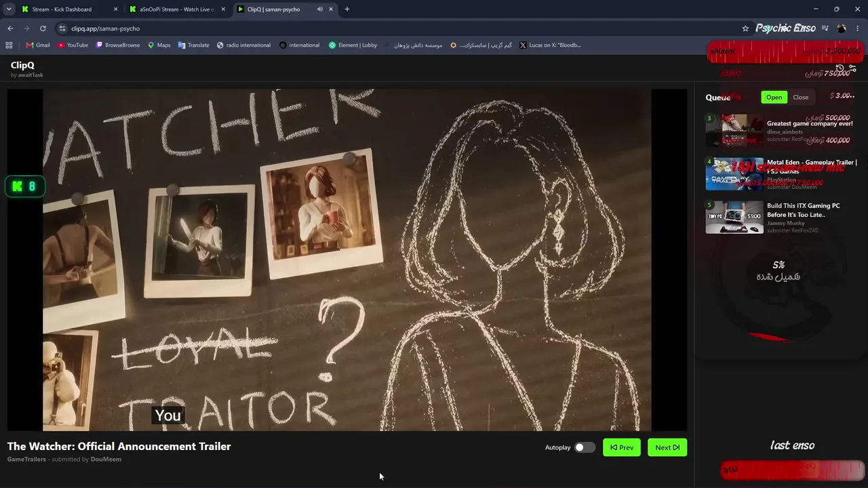The height and width of the screenshot is (488, 868).
Task: Open the media controls icon in toolbar
Action: (x=825, y=28)
